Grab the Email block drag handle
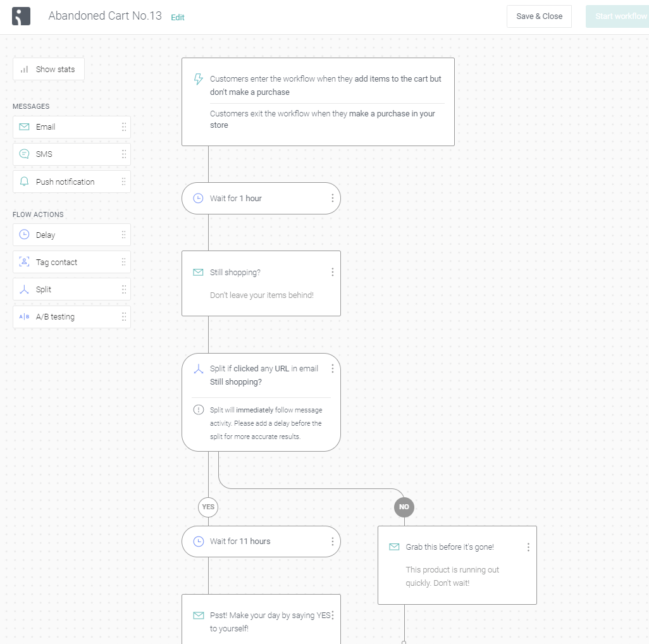The image size is (649, 644). [x=124, y=127]
